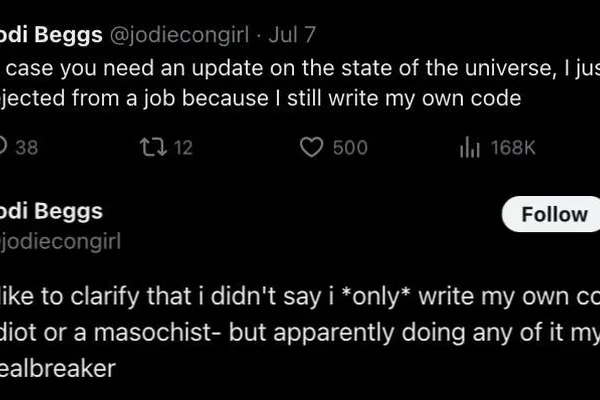Click the 500 likes count
The height and width of the screenshot is (400, 600).
tap(350, 148)
